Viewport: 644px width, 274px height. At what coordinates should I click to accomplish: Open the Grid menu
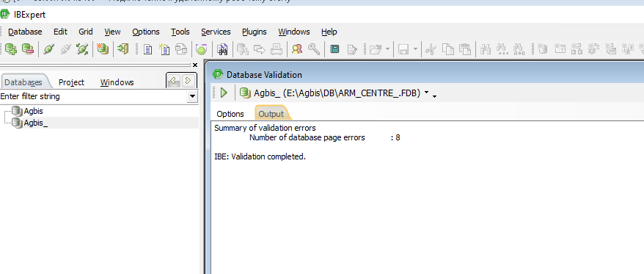point(86,32)
